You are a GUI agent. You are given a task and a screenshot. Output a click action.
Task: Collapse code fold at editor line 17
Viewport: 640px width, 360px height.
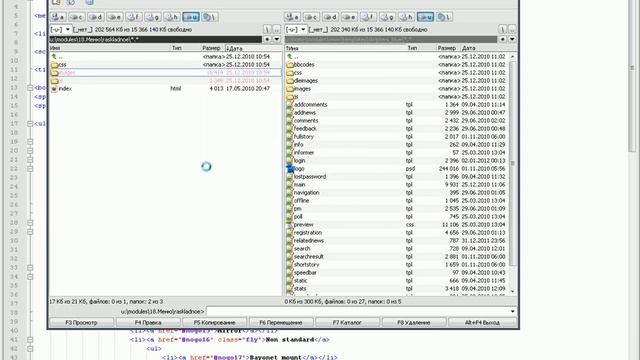[30, 124]
